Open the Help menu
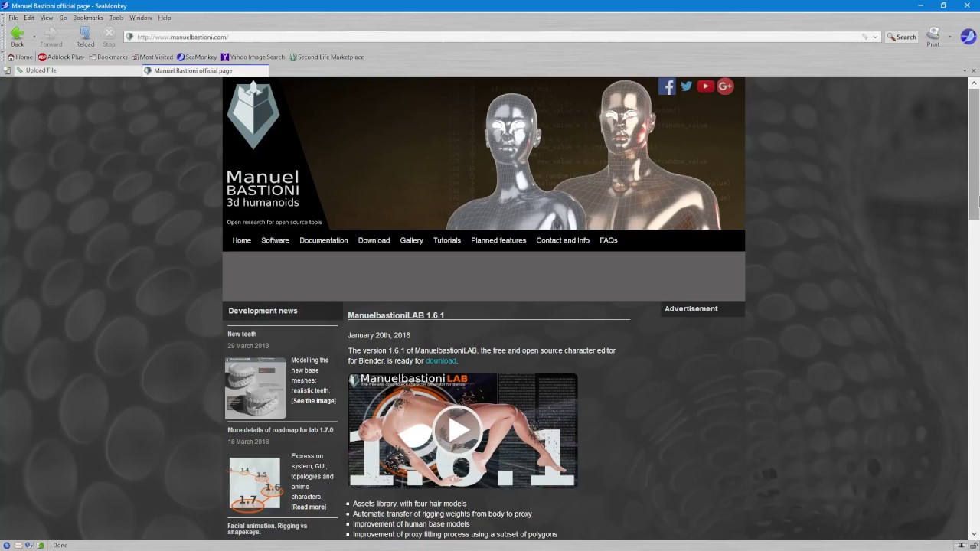Viewport: 980px width, 551px height. pos(165,18)
